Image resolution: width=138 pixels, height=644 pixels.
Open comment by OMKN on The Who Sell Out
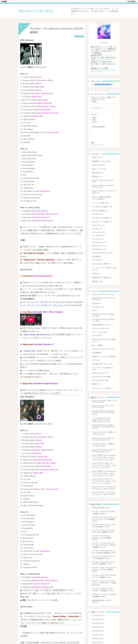point(104,493)
